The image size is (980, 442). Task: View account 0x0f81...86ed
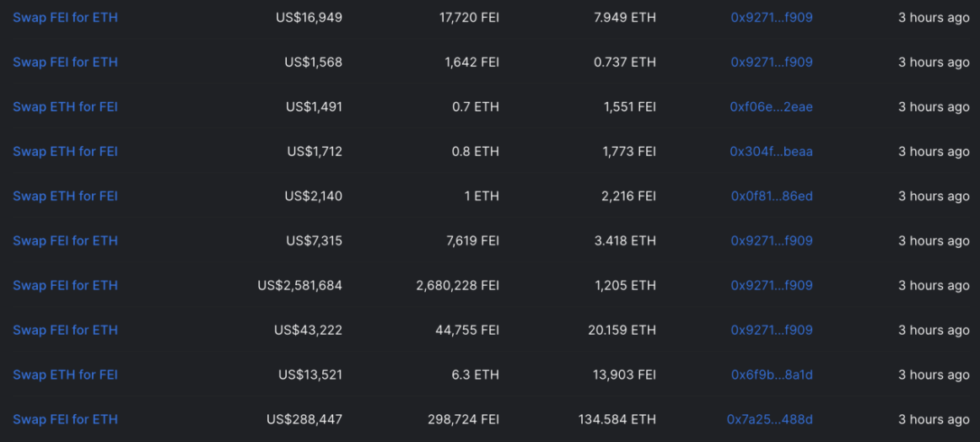[x=772, y=196]
